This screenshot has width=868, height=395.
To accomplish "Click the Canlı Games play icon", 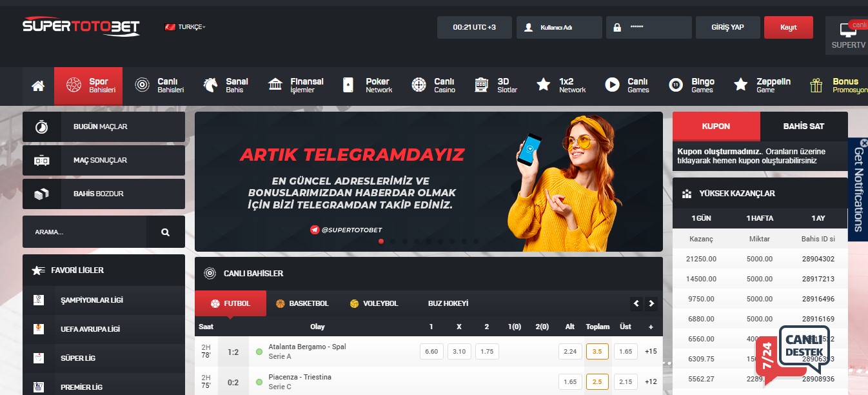I will pyautogui.click(x=612, y=85).
